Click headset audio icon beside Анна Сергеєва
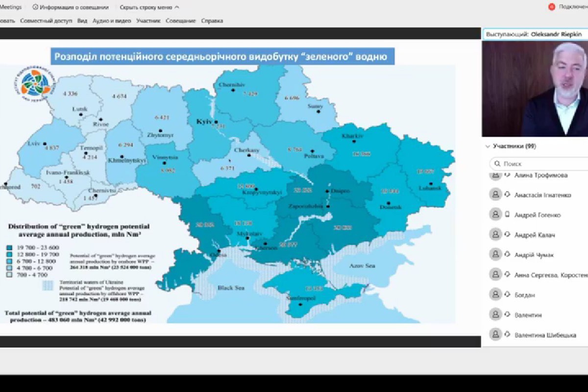This screenshot has width=588, height=392. pyautogui.click(x=508, y=275)
